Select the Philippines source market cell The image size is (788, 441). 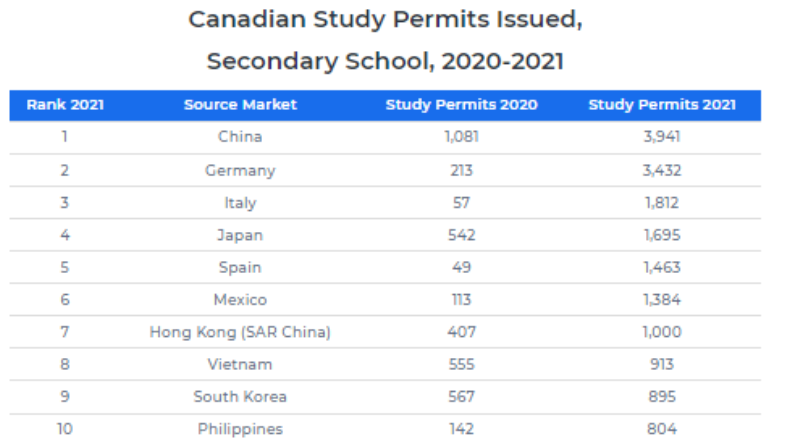[240, 429]
